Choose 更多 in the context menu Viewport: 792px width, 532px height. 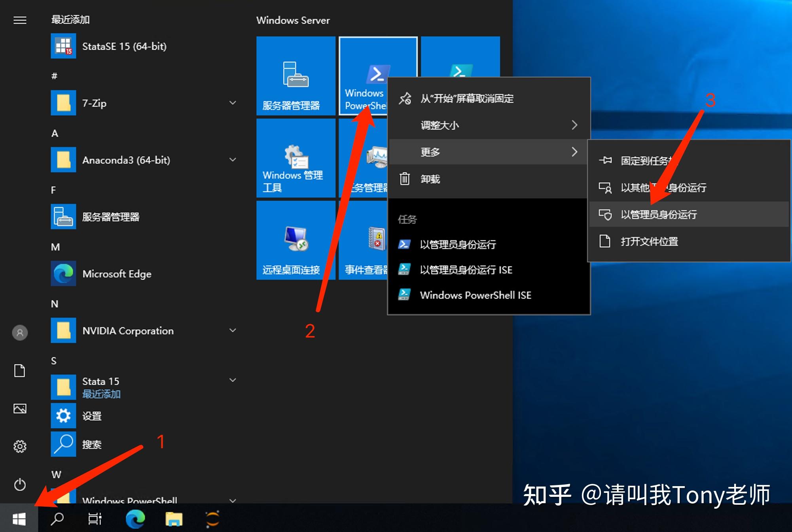(489, 152)
